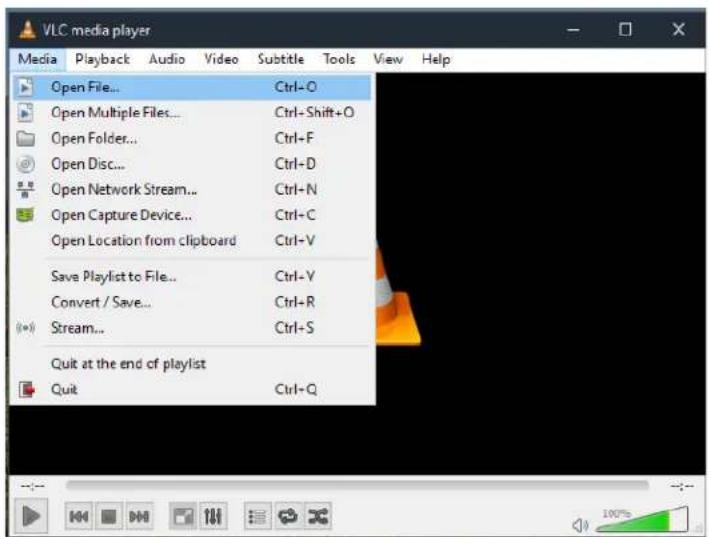Select Open Location from clipboard
Image resolution: width=709 pixels, height=537 pixels.
[192, 240]
